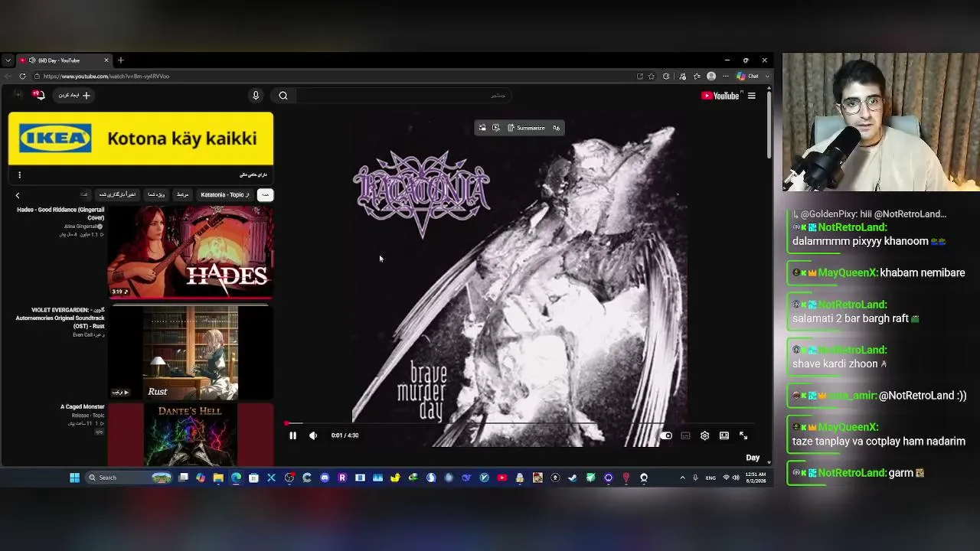This screenshot has width=980, height=551.
Task: Click second icon in Summarize overlay
Action: pos(496,128)
